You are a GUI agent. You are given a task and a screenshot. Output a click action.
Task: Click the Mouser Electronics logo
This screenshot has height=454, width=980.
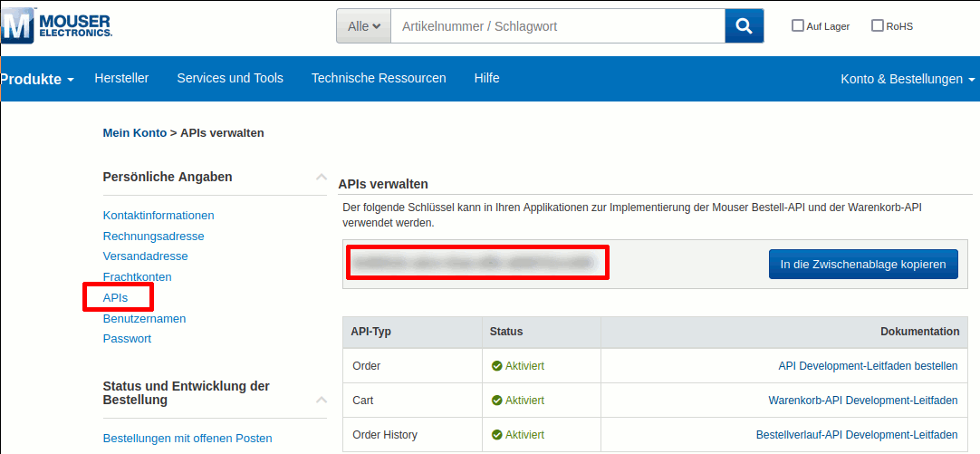[x=57, y=24]
